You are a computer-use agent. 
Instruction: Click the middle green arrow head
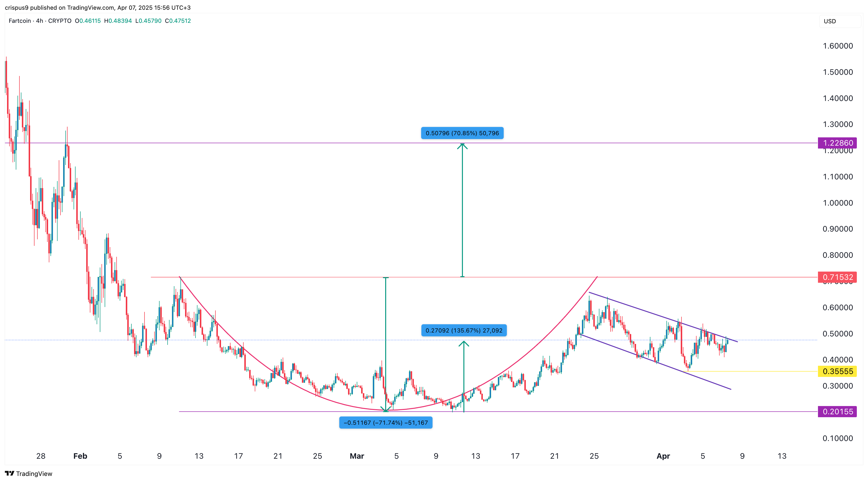click(464, 343)
